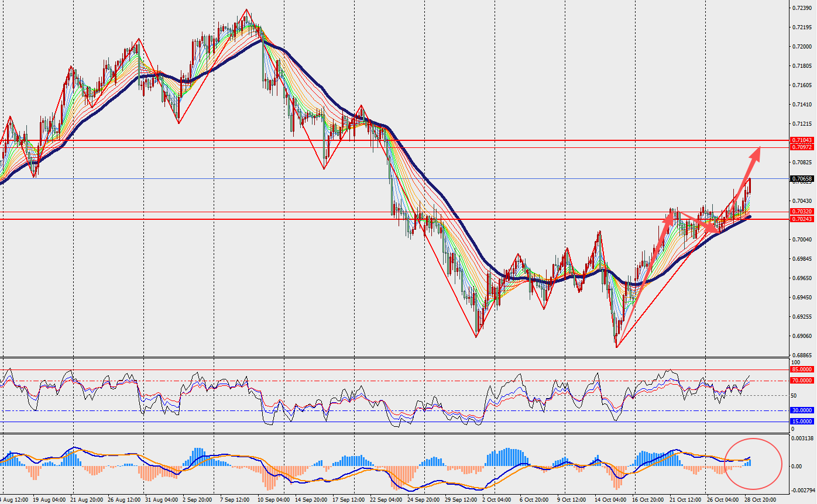Screen dimensions: 817x504
Task: Click the 70.0000 oscillator level label
Action: pos(801,381)
